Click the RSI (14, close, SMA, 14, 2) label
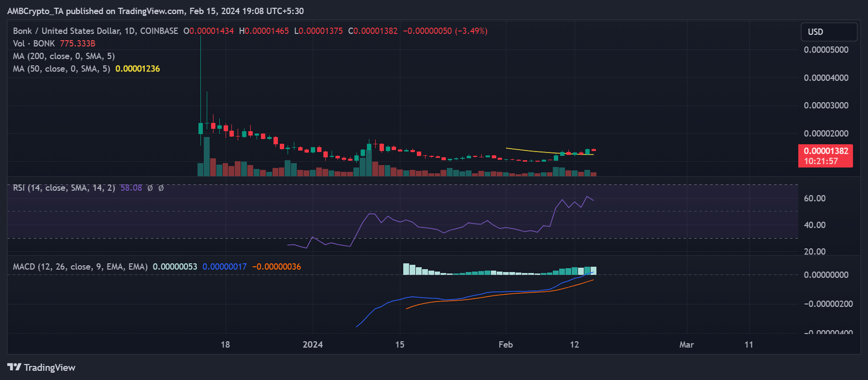This screenshot has height=380, width=868. [64, 188]
